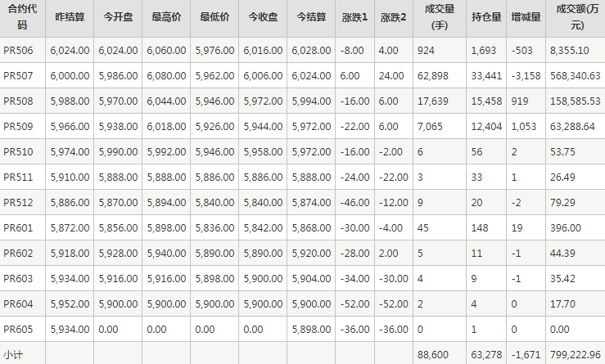Select PR507 turnover value 568,340.63
Viewport: 605px width, 364px height.
click(x=576, y=76)
